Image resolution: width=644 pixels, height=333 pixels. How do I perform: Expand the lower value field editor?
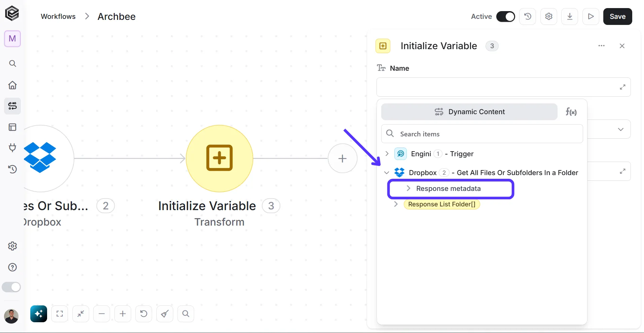(623, 171)
